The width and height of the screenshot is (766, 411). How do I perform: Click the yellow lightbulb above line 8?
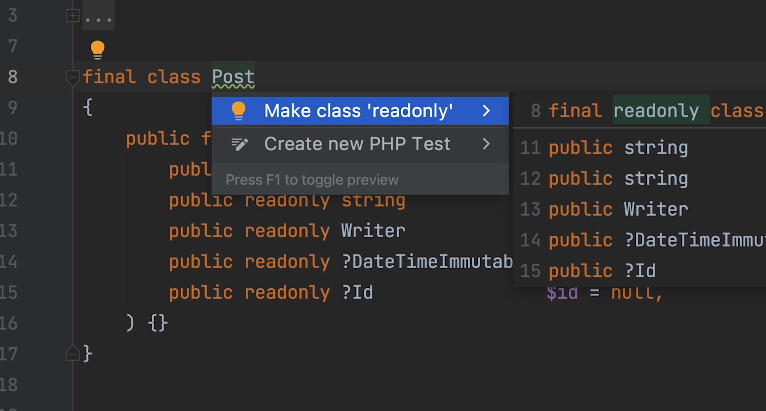(x=98, y=50)
